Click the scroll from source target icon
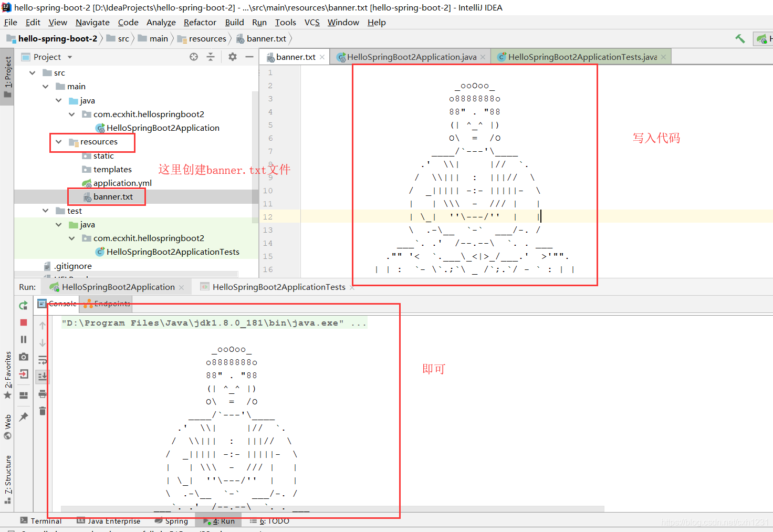 click(x=194, y=57)
